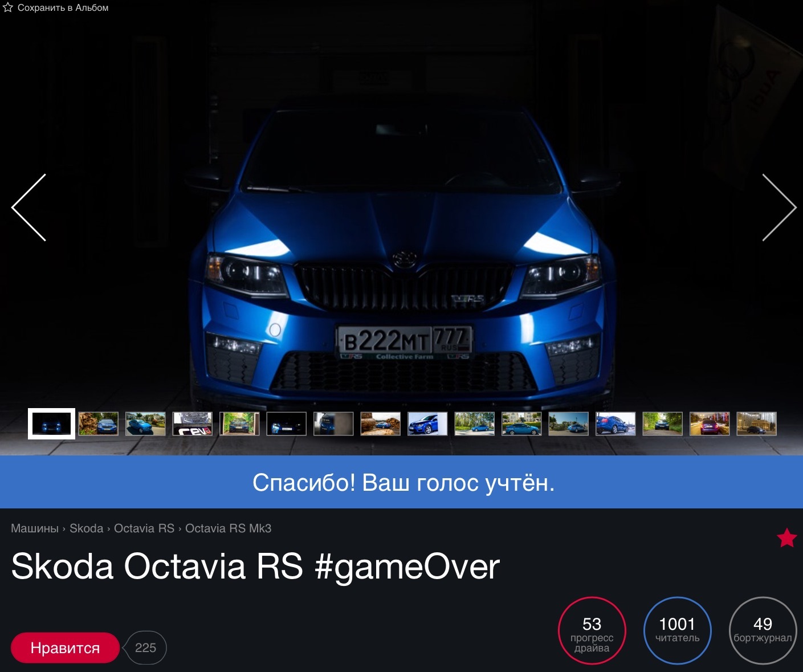Click the 'Skoda' breadcrumb link
803x672 pixels.
coord(86,528)
